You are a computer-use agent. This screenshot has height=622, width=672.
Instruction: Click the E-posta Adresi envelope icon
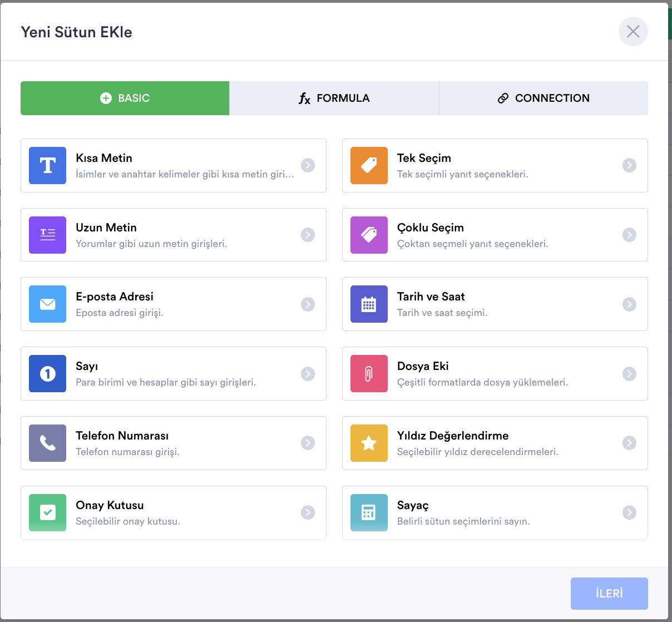point(48,304)
